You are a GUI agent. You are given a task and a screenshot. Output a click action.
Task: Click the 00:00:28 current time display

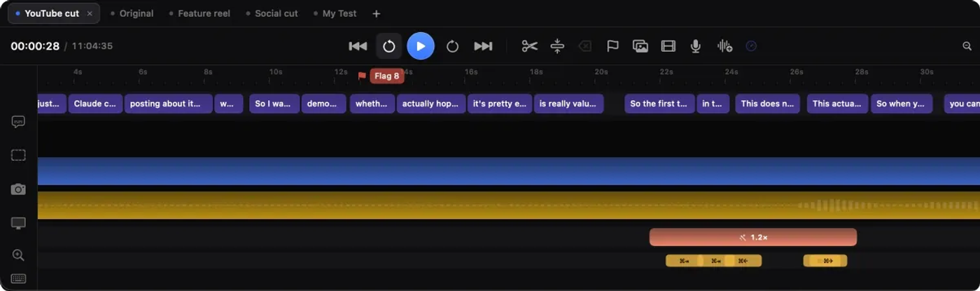[x=35, y=46]
